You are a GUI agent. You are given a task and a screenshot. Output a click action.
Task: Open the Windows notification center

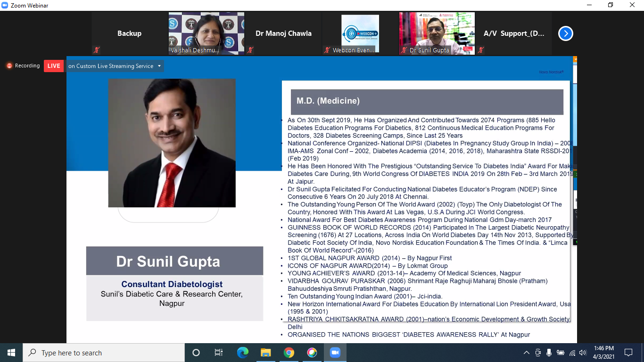(628, 353)
